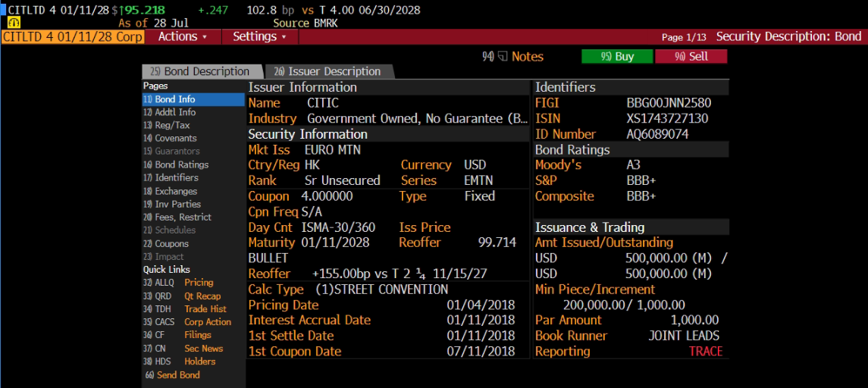
Task: Click Par Amount 1,000.00
Action: 694,320
